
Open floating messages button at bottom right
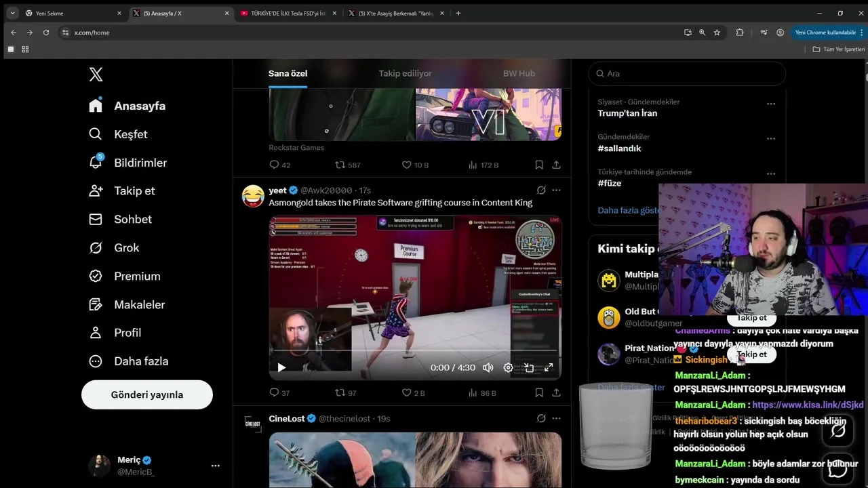pyautogui.click(x=837, y=469)
